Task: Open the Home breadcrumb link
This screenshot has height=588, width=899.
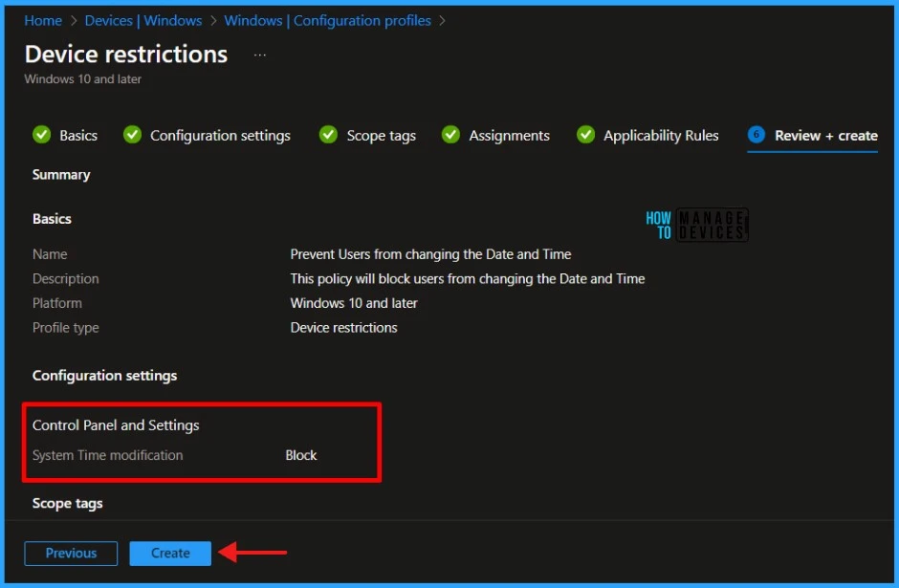Action: pyautogui.click(x=43, y=21)
